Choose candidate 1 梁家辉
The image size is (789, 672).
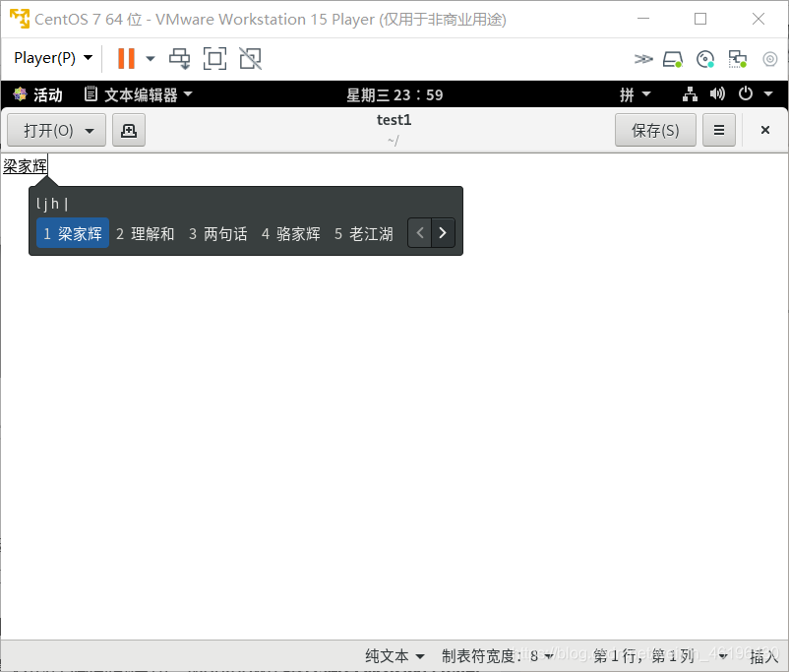(73, 233)
